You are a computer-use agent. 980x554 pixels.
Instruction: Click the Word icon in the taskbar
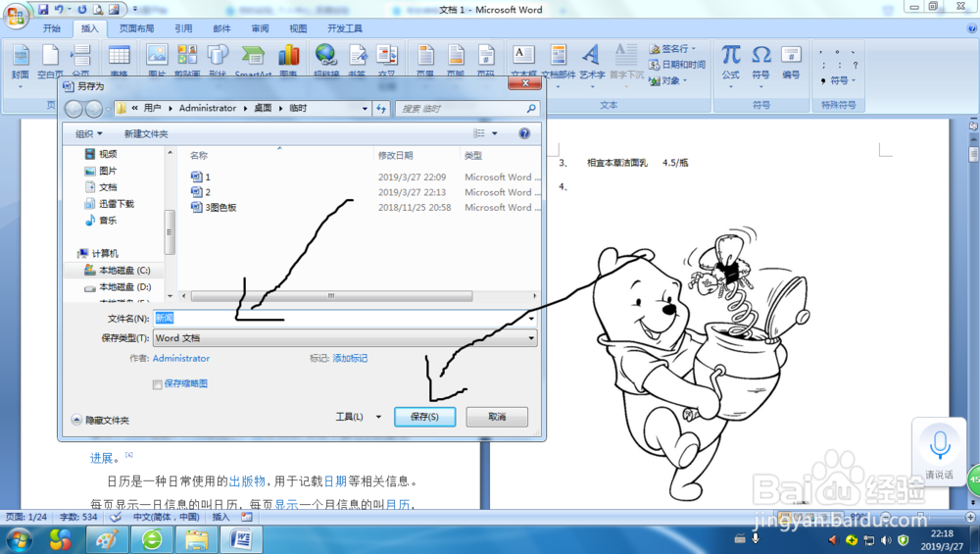click(241, 539)
